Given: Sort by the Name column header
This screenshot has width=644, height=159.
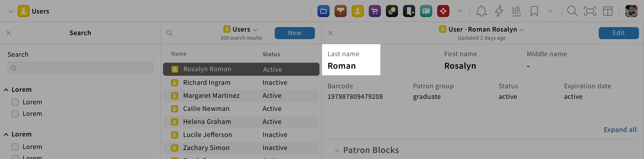Looking at the screenshot, I should pos(179,54).
